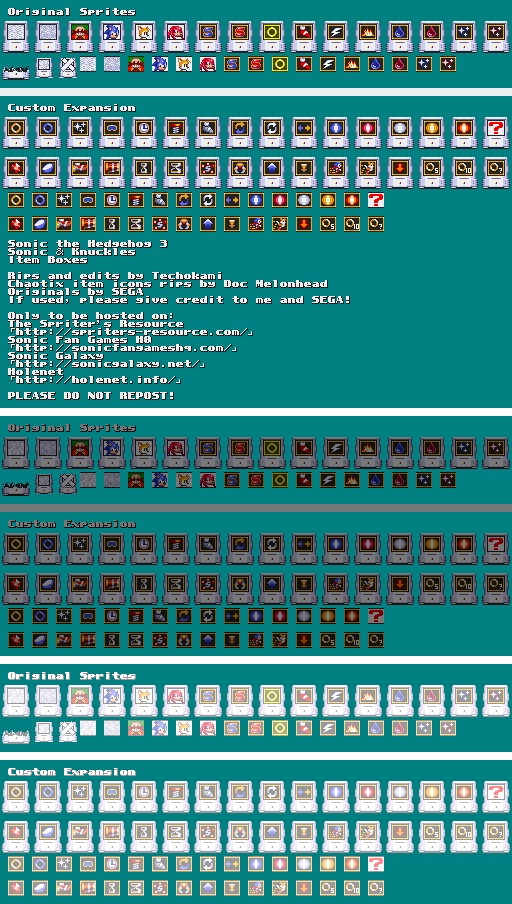Pick the full-color blue water drop shield monitor
The width and height of the screenshot is (512, 904).
tap(402, 37)
